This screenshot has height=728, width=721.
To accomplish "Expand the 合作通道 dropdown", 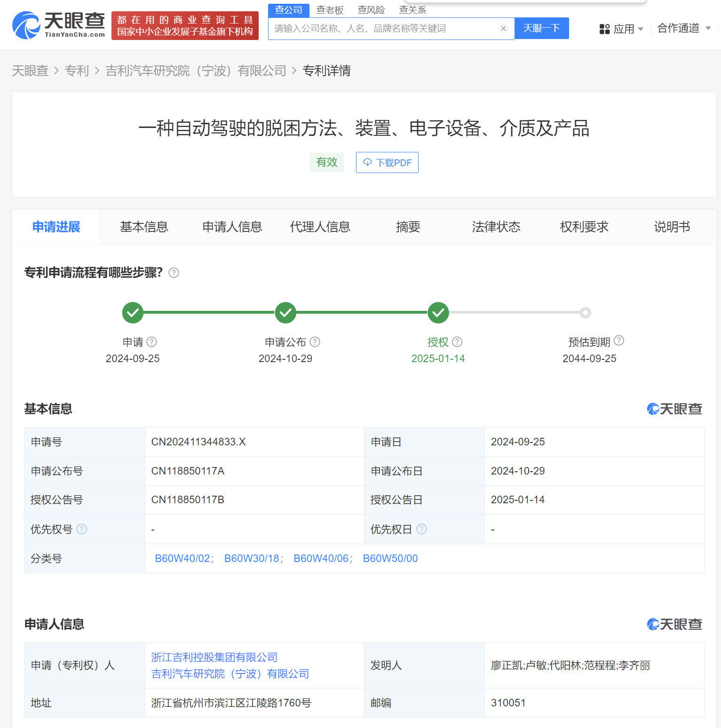I will pos(684,28).
